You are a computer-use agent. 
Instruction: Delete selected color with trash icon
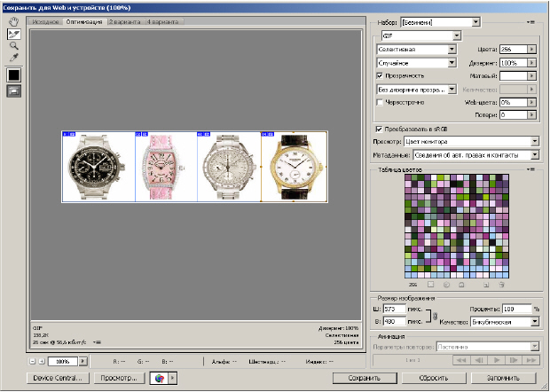(501, 286)
